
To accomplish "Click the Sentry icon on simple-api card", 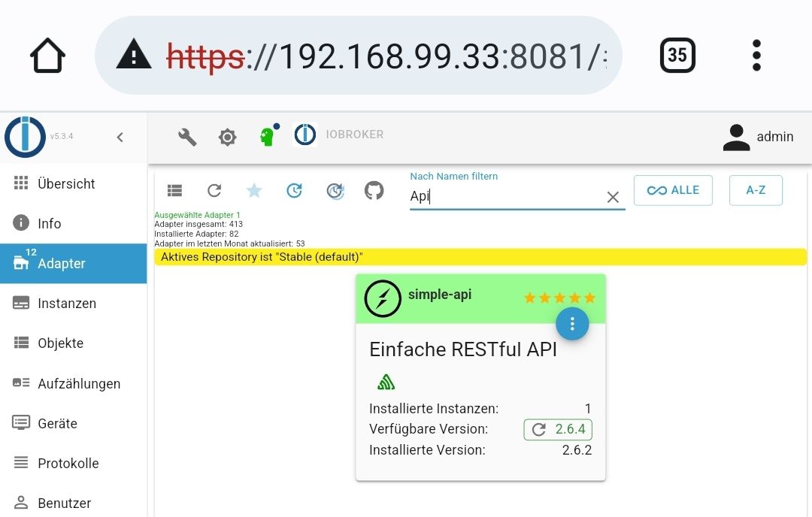I will click(386, 382).
